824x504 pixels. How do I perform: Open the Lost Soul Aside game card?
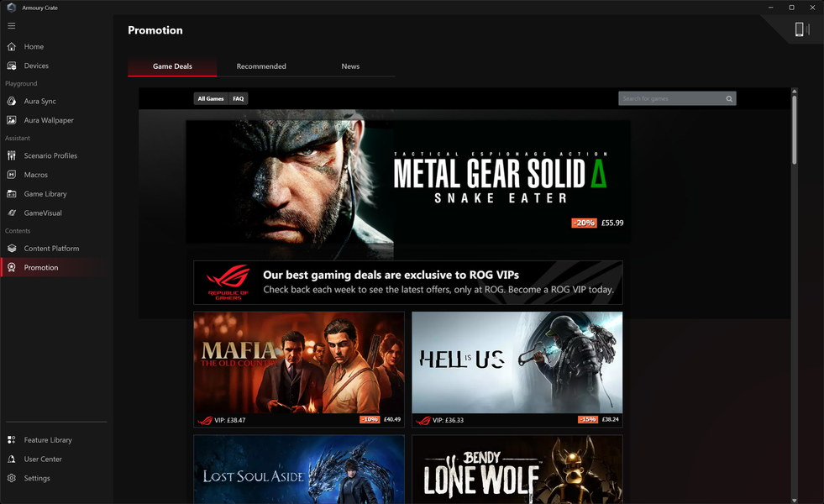pos(299,470)
